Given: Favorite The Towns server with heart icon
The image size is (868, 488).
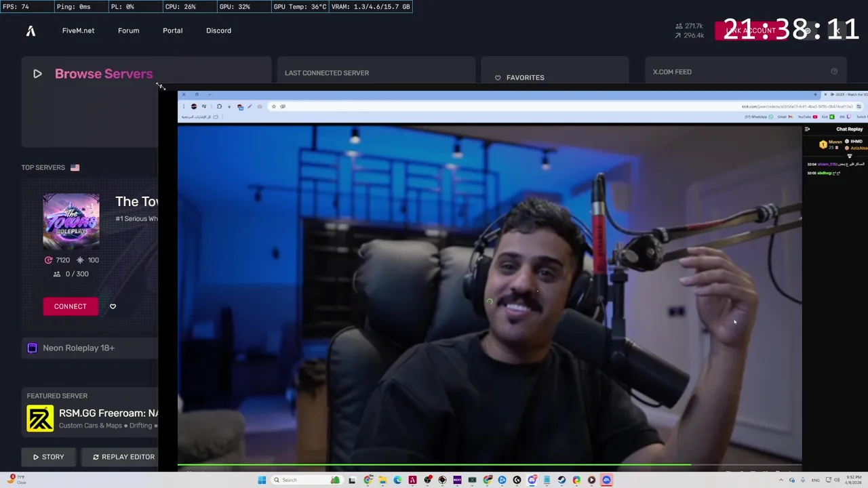Looking at the screenshot, I should (x=113, y=306).
